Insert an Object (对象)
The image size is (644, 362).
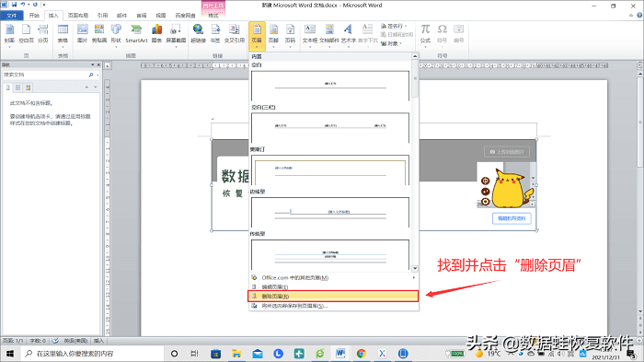(x=391, y=43)
